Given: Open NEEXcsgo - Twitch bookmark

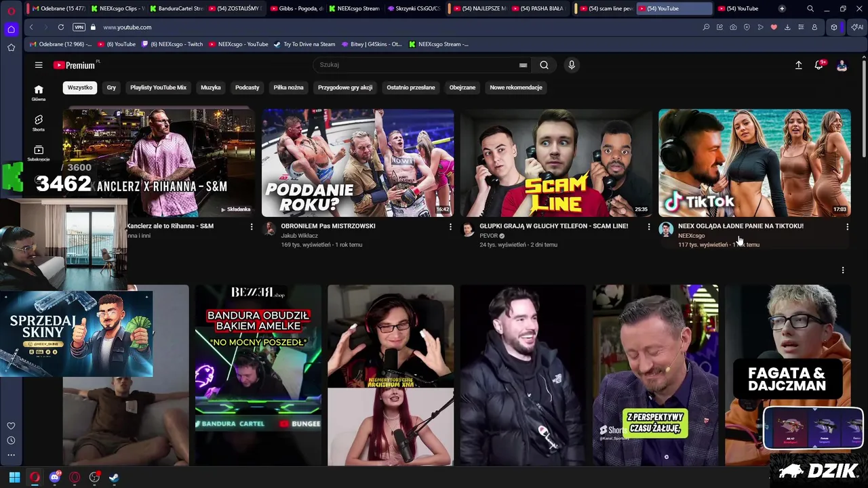Looking at the screenshot, I should pyautogui.click(x=172, y=44).
